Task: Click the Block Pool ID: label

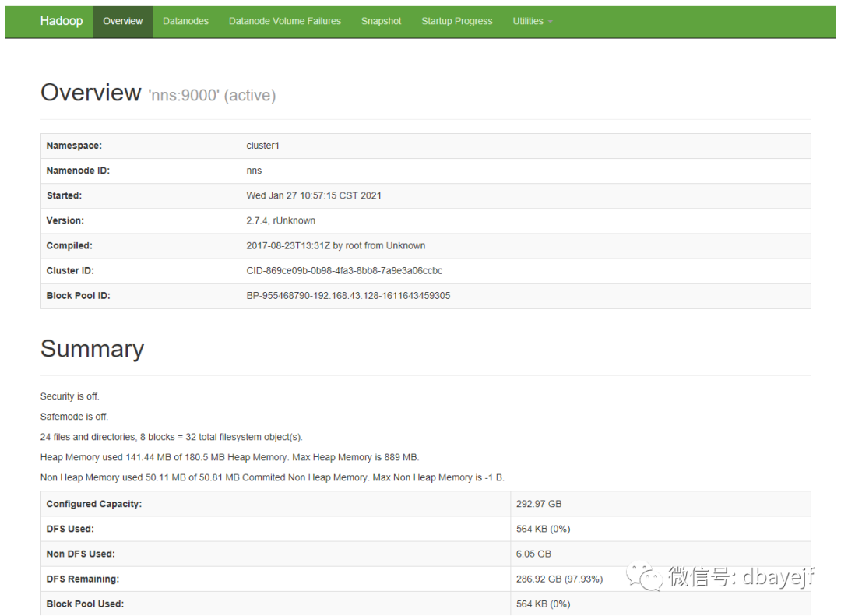Action: [79, 296]
